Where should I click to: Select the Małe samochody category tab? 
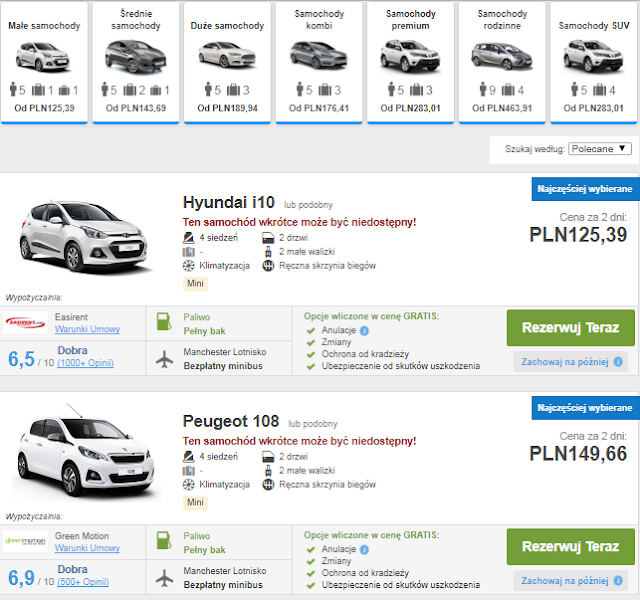(x=43, y=62)
